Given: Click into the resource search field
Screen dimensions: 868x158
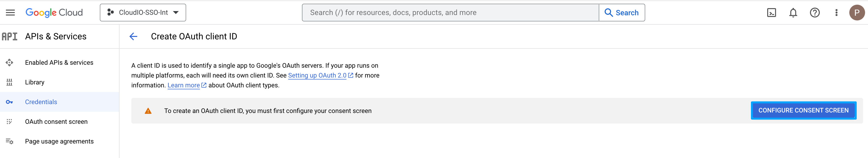Looking at the screenshot, I should 450,13.
